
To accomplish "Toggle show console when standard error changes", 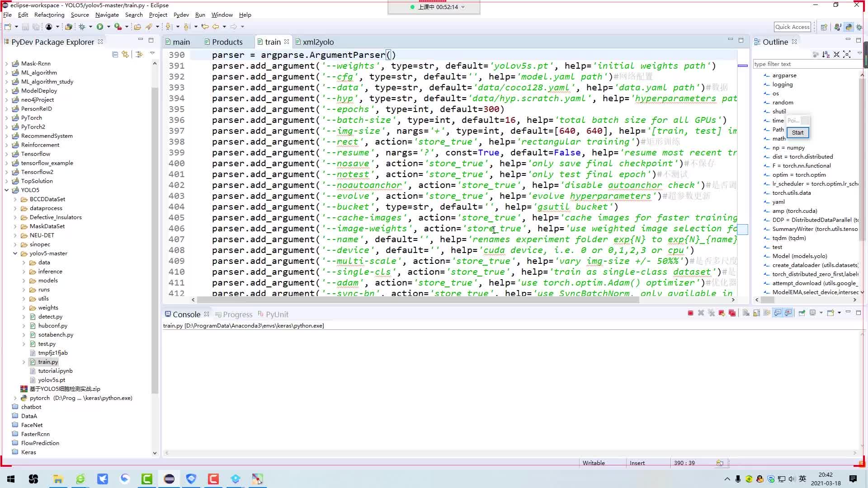I will coord(788,313).
